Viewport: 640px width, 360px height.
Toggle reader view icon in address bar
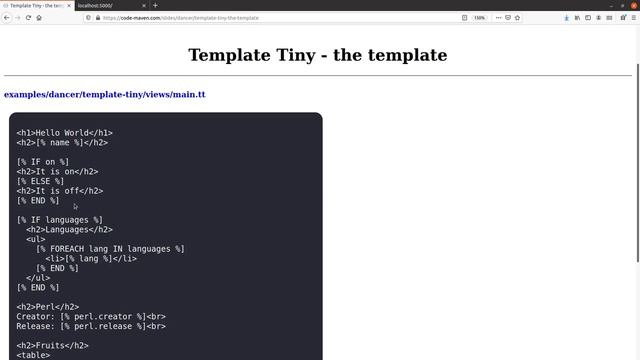pyautogui.click(x=464, y=18)
